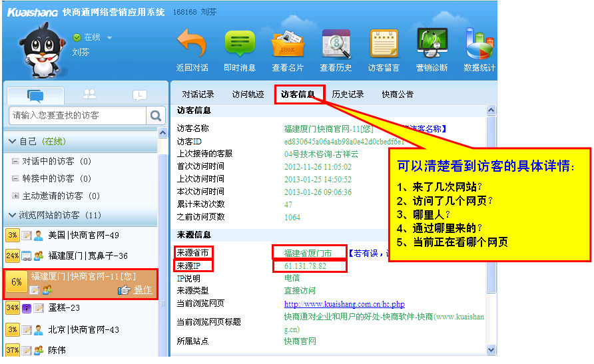Expand the 对话中的访客 tree node
The image size is (594, 364).
click(x=15, y=162)
